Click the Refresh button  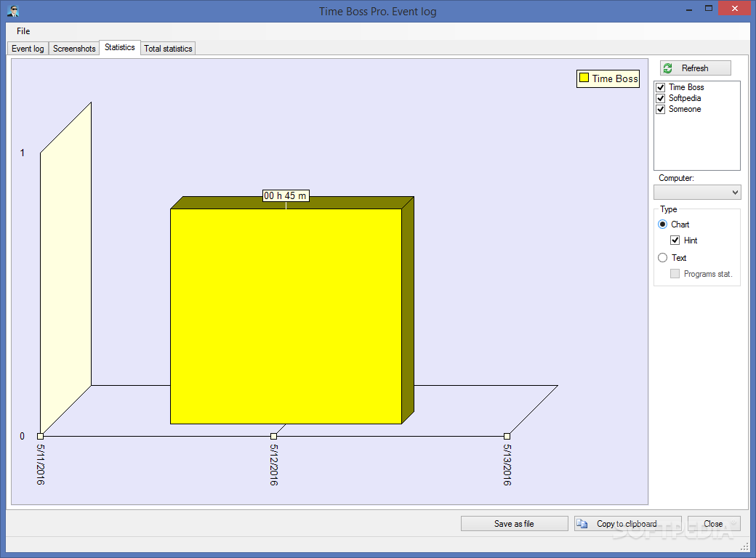[x=695, y=68]
